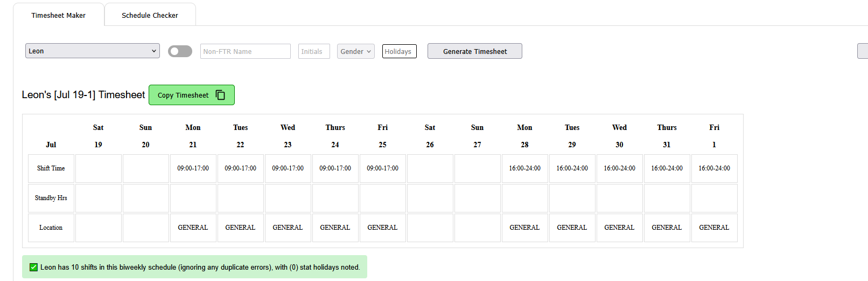Click the Leon's Timesheet heading

tap(83, 95)
